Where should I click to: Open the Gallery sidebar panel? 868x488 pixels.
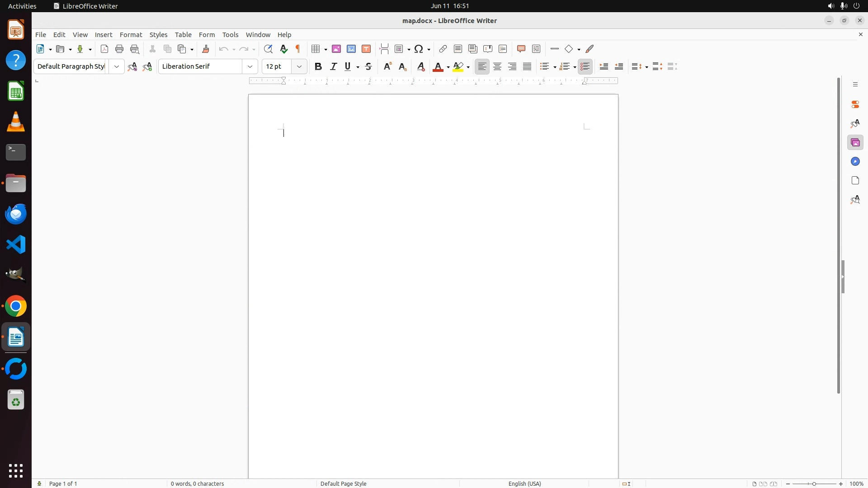coord(855,143)
